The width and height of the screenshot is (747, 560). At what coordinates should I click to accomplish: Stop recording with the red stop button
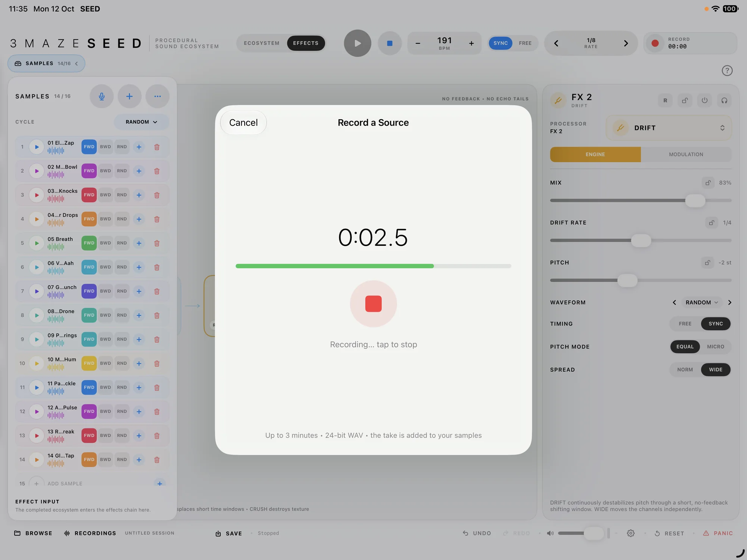373,304
